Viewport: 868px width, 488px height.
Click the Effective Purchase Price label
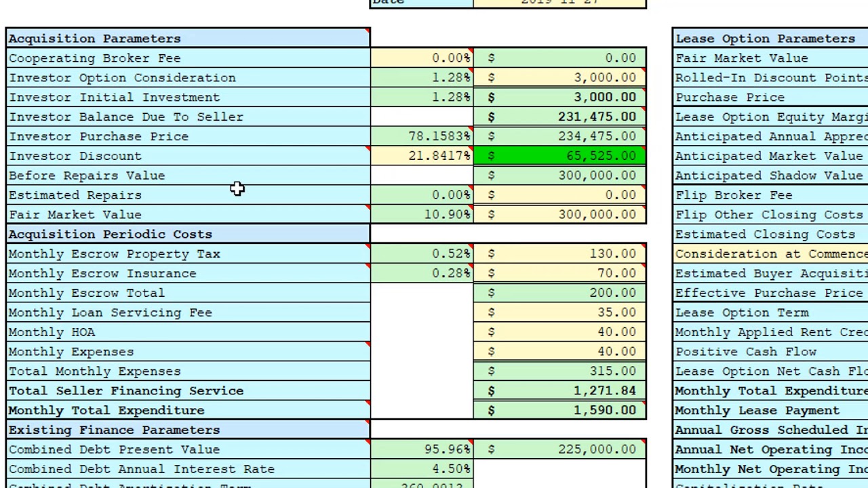point(769,293)
